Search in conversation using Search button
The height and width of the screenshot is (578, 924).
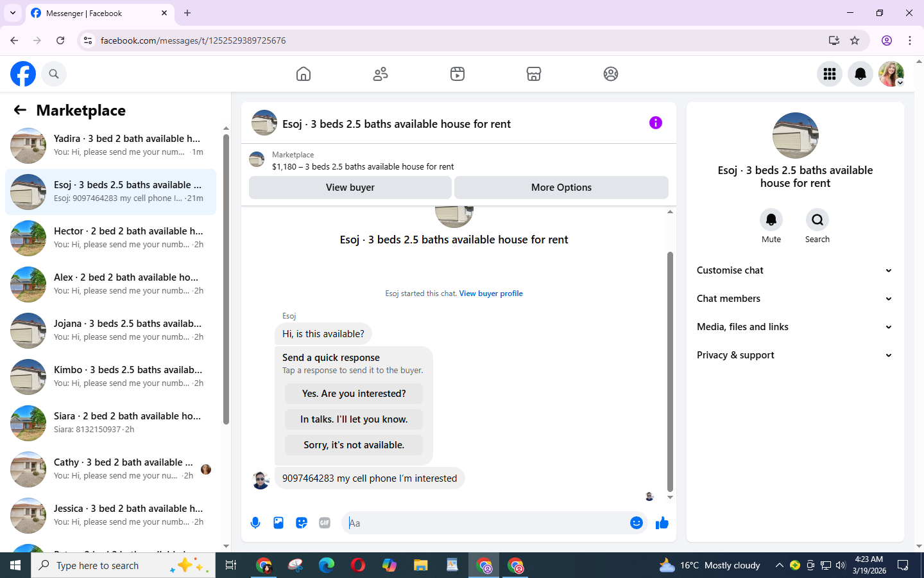pyautogui.click(x=817, y=220)
